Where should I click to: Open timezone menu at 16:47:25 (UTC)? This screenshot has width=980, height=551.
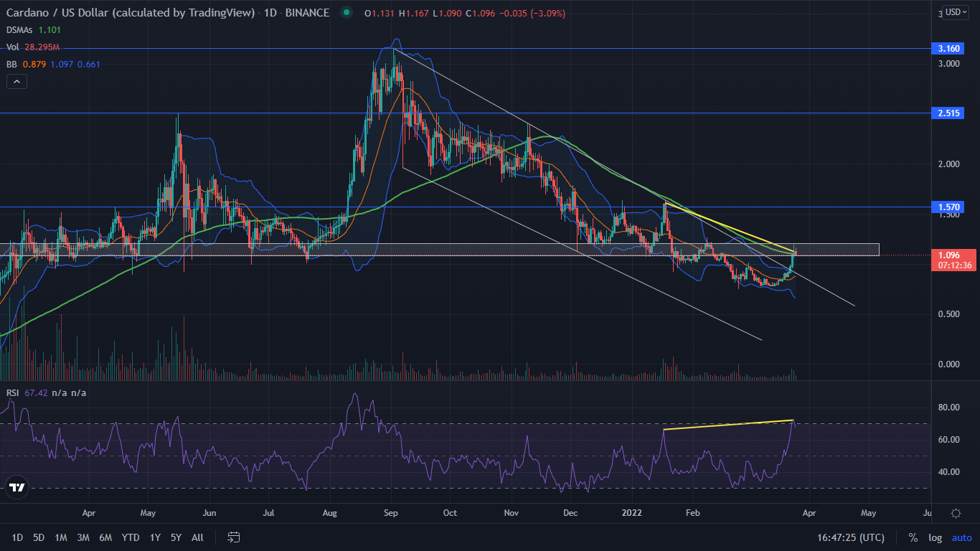click(850, 537)
